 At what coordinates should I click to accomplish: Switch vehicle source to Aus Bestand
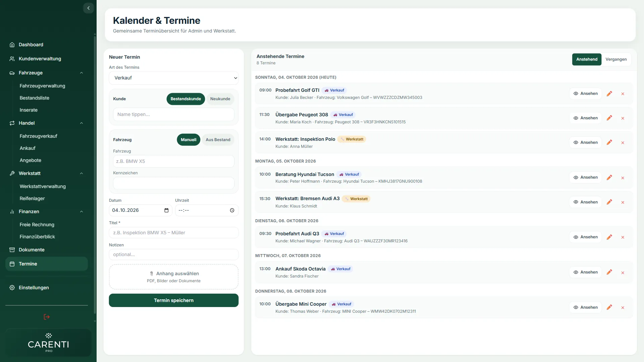tap(218, 140)
